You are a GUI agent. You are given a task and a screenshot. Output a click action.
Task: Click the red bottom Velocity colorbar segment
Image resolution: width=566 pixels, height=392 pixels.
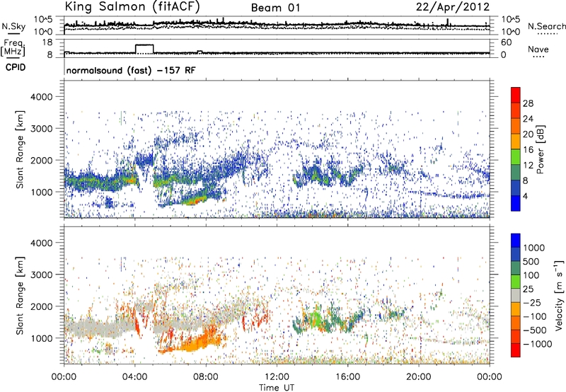pos(516,350)
